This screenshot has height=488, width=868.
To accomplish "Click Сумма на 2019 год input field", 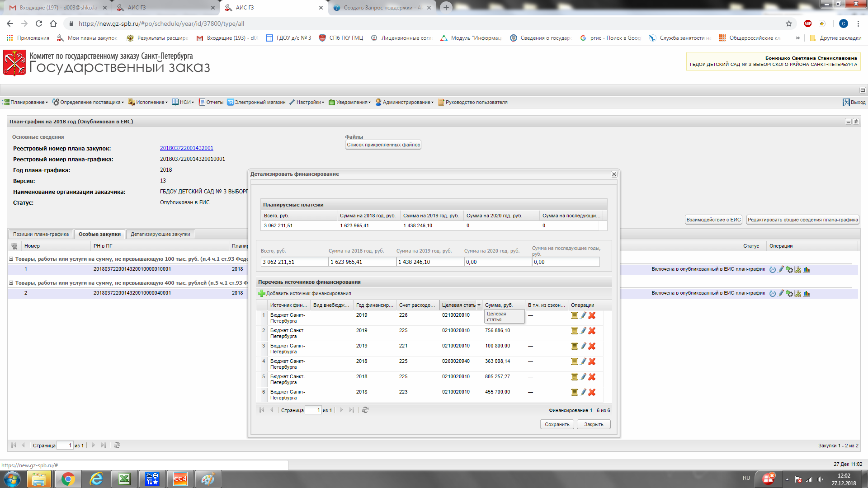I will pos(430,262).
